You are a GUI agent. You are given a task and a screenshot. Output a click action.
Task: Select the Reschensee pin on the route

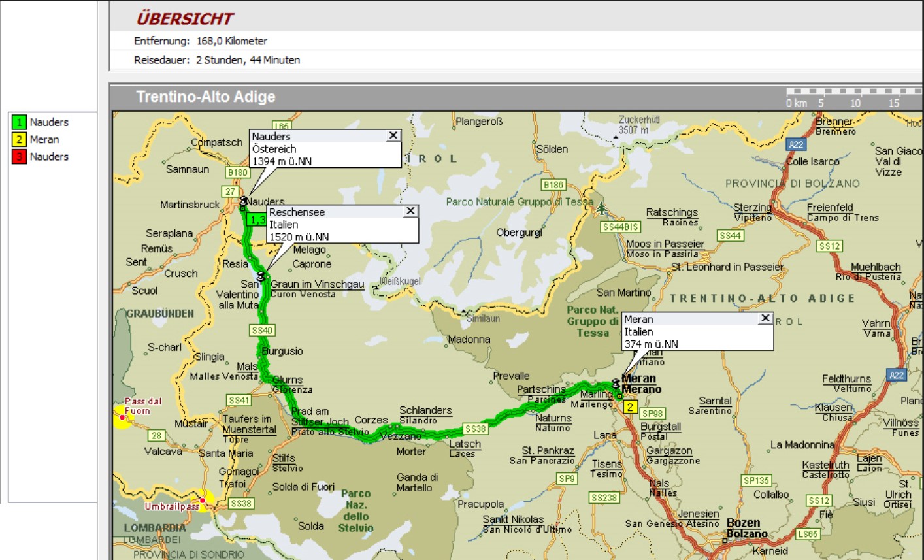click(x=261, y=277)
